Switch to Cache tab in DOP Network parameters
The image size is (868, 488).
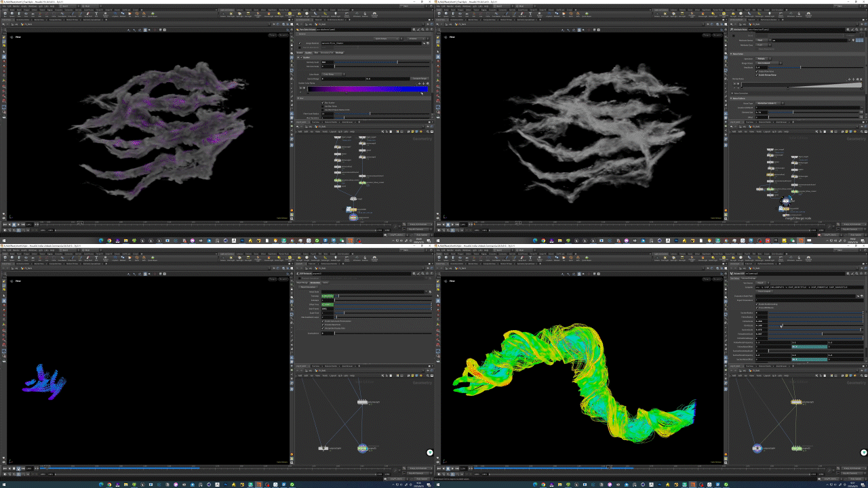point(325,282)
